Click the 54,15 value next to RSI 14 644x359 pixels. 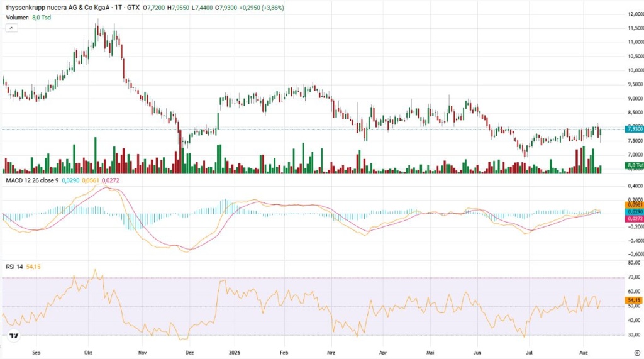(x=33, y=267)
